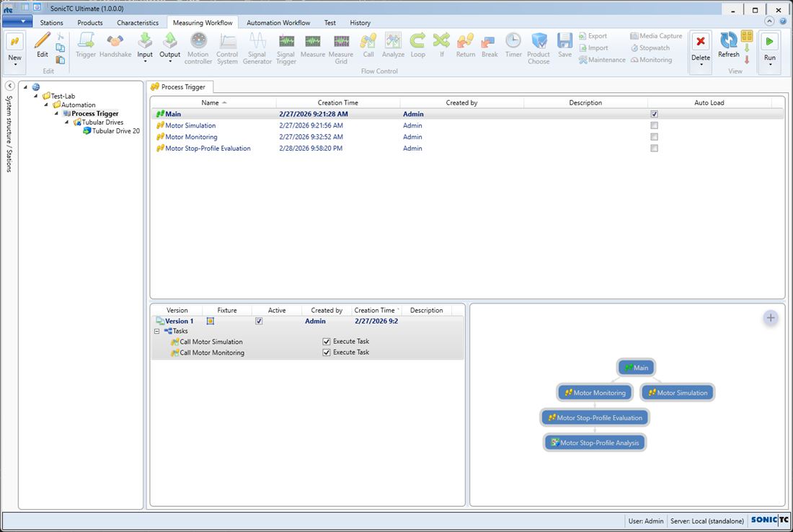Screen dimensions: 793x532
Task: Click the Stopwatch button
Action: tap(650, 48)
